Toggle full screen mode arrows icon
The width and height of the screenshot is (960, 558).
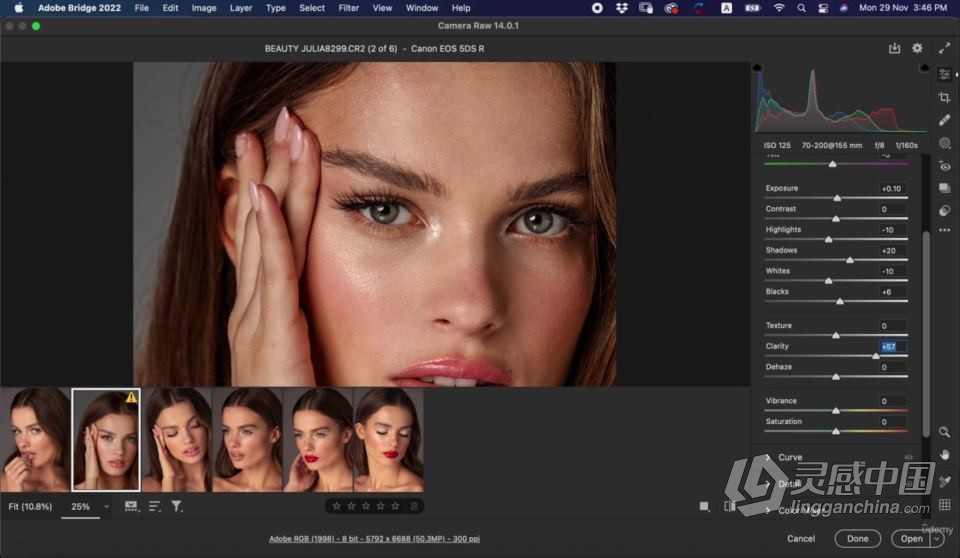click(945, 48)
